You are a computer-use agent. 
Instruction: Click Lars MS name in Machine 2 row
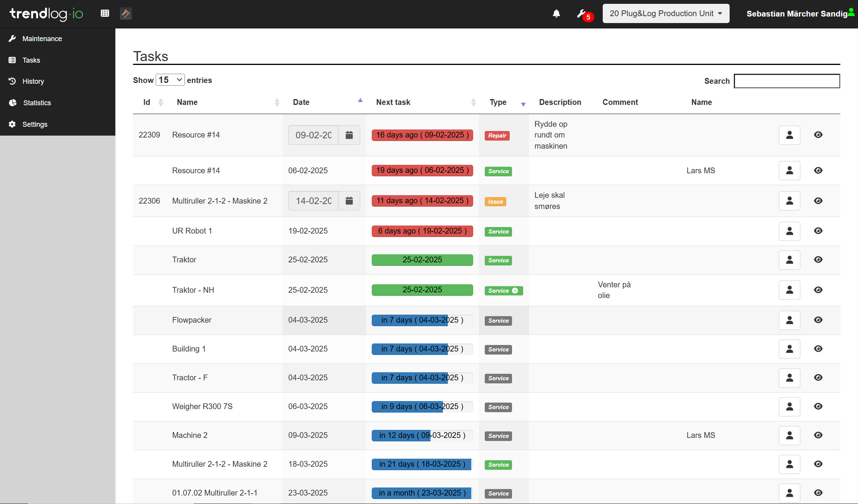pyautogui.click(x=701, y=436)
